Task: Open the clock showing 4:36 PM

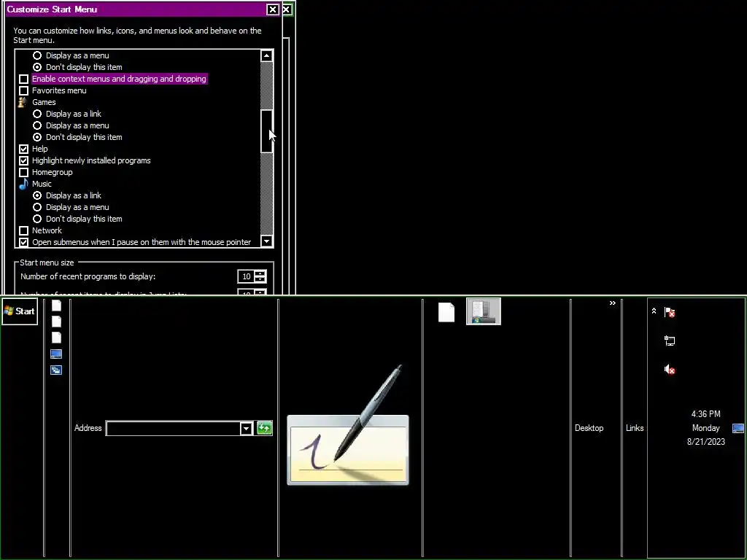Action: tap(705, 414)
